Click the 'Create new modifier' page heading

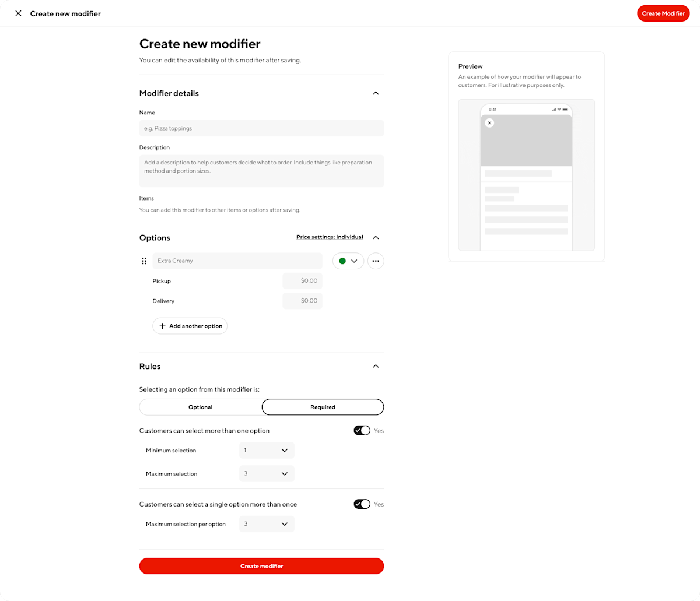[199, 44]
